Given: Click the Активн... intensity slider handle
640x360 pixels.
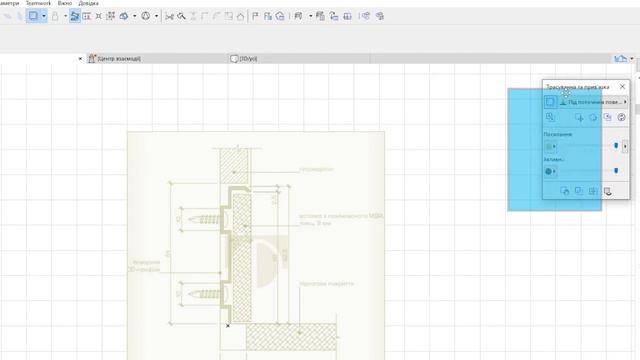Looking at the screenshot, I should pyautogui.click(x=616, y=171).
